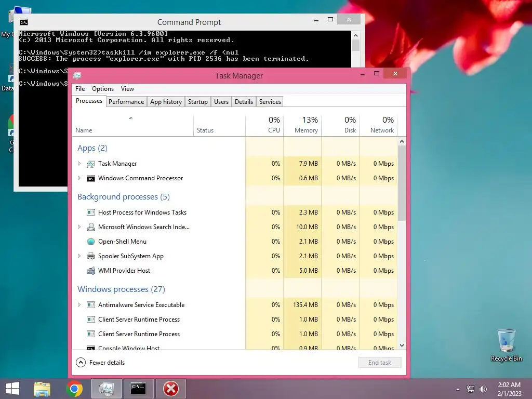Switch to the App history tab
Image resolution: width=532 pixels, height=399 pixels.
coord(166,102)
